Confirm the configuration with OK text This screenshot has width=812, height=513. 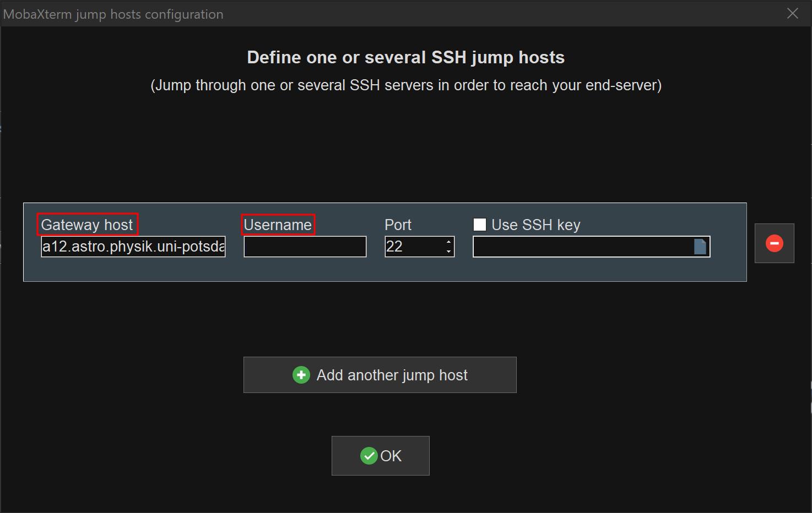[x=391, y=456]
